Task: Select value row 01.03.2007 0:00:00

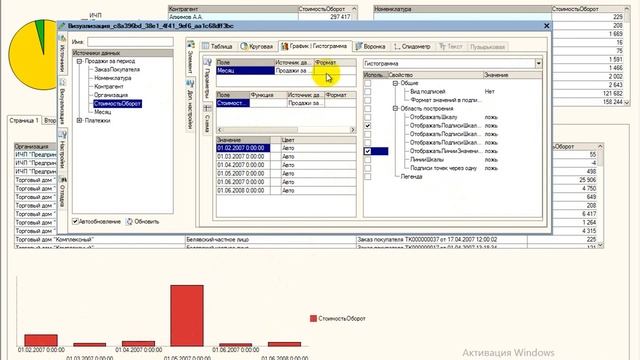Action: point(243,156)
